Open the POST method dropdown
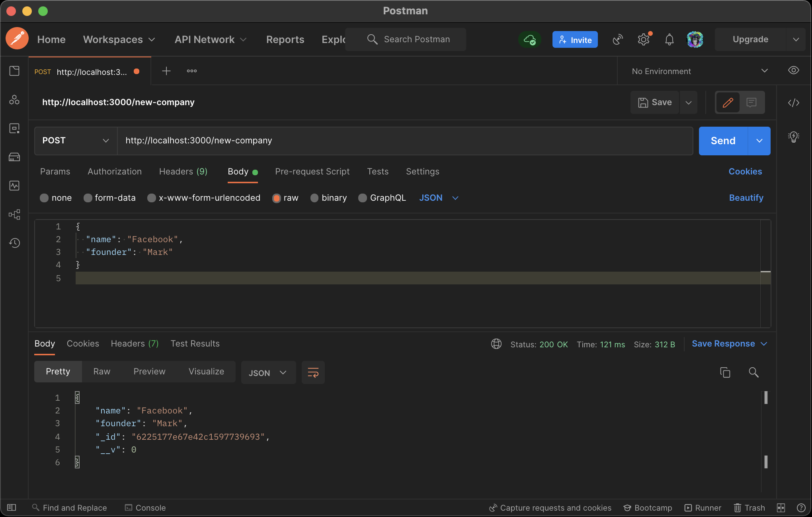812x517 pixels. point(75,141)
